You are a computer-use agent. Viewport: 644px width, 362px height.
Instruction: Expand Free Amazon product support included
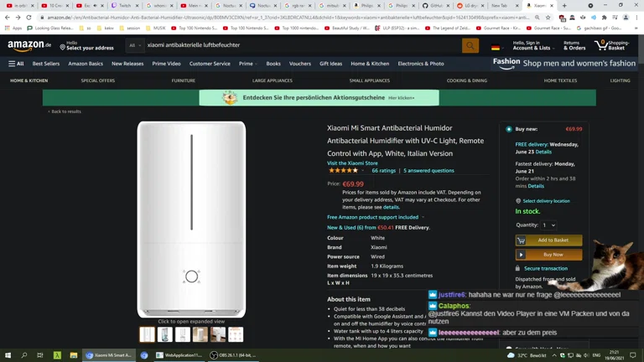[x=423, y=217]
